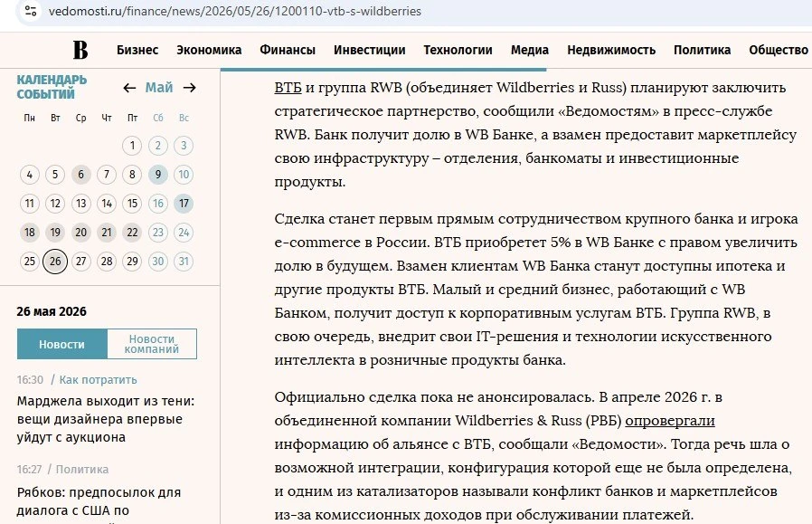Select May 11 in calendar

click(x=30, y=203)
